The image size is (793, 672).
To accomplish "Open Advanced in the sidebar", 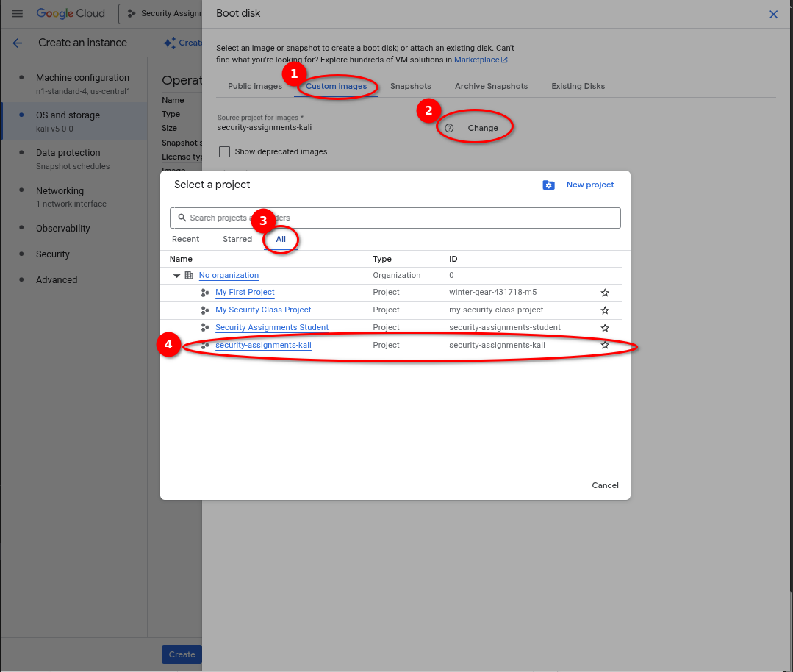I will coord(57,280).
